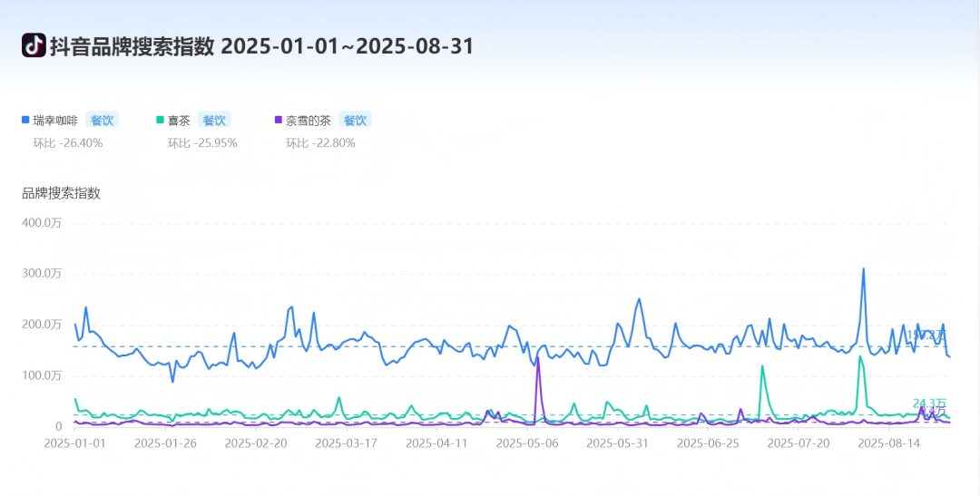Click the 2025-06-25 x-axis date
The image size is (980, 496).
pos(708,443)
